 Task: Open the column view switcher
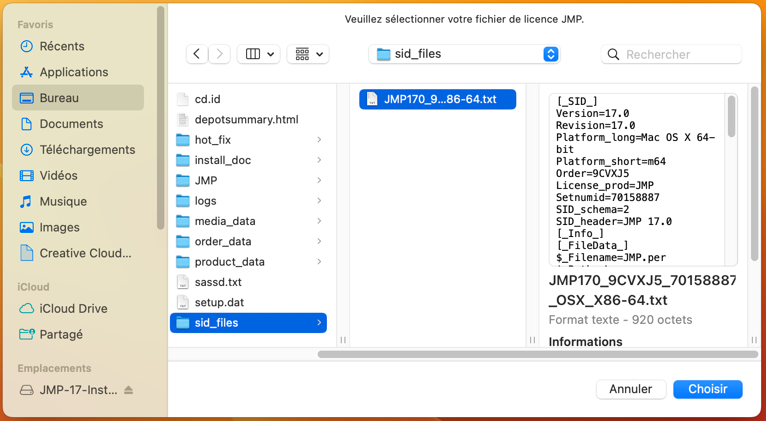258,54
